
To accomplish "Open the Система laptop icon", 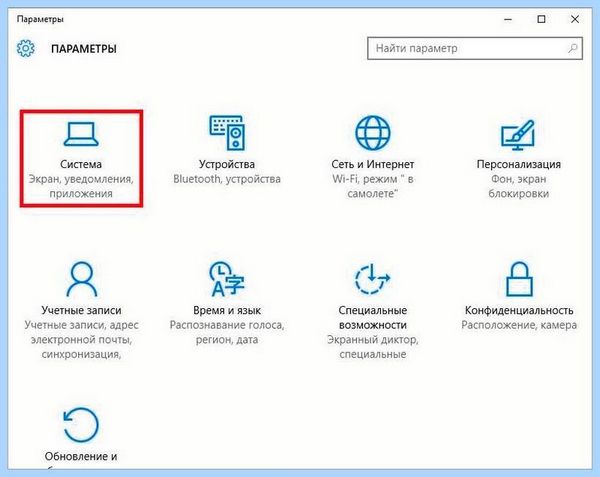I will 81,134.
